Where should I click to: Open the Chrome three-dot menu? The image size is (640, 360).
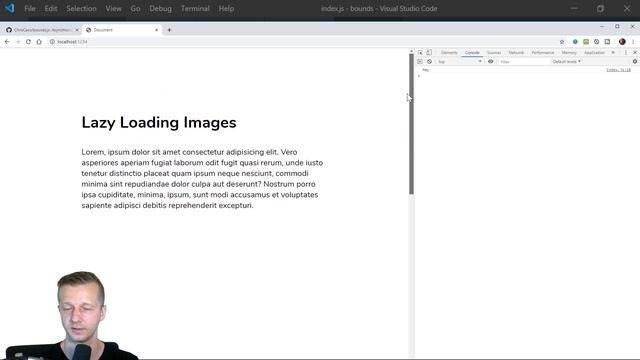pos(633,42)
